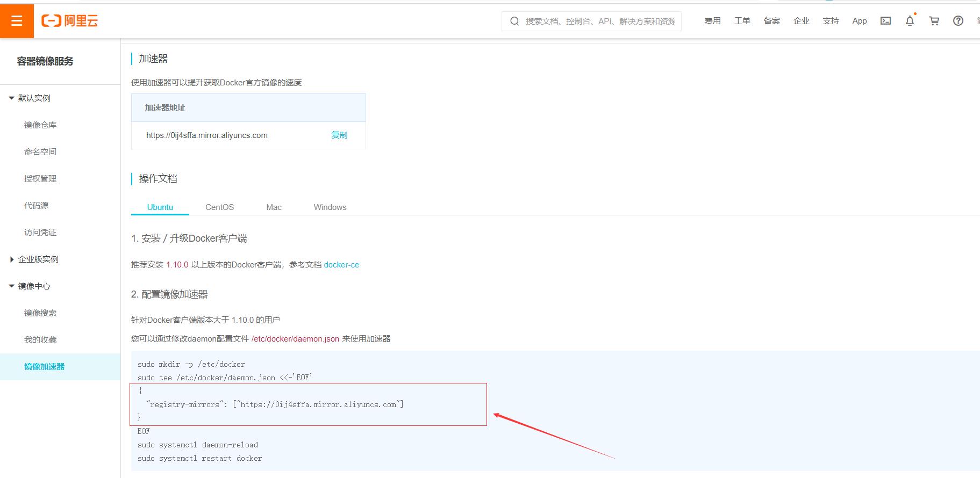Click 'sudo systemctl daemon-reload' line

198,445
